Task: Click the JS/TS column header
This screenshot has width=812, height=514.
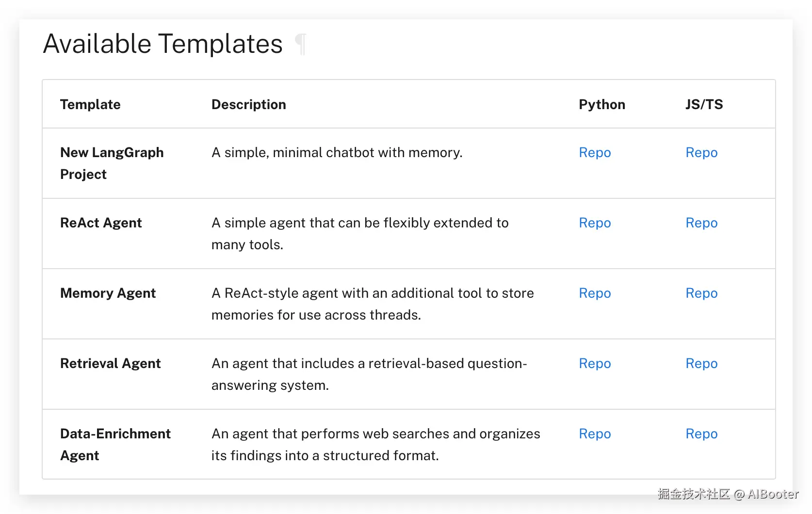Action: (x=704, y=105)
